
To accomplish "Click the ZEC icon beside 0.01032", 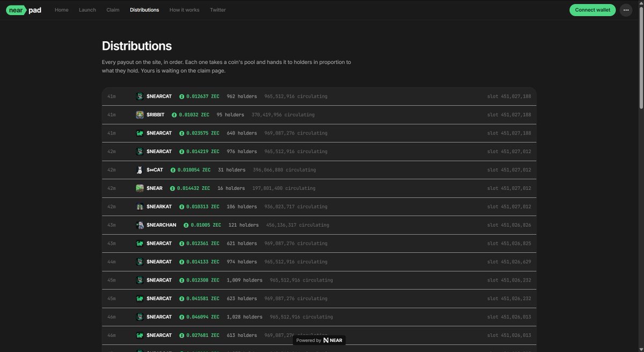I will click(174, 115).
